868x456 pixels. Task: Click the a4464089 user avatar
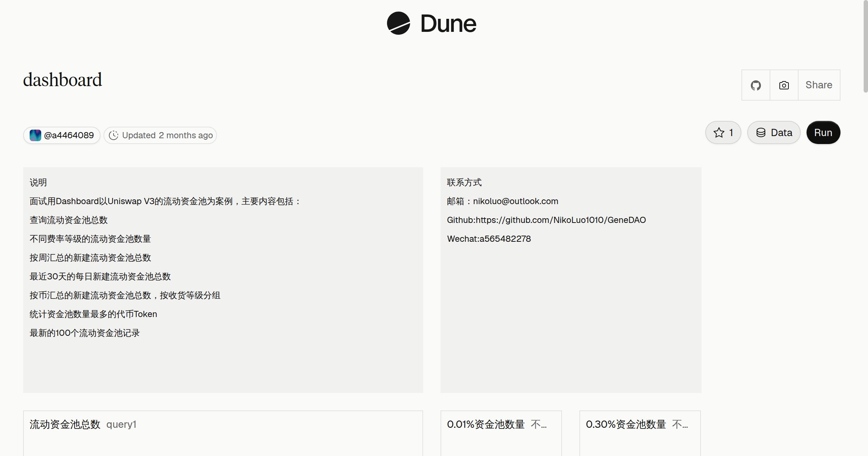pos(35,135)
